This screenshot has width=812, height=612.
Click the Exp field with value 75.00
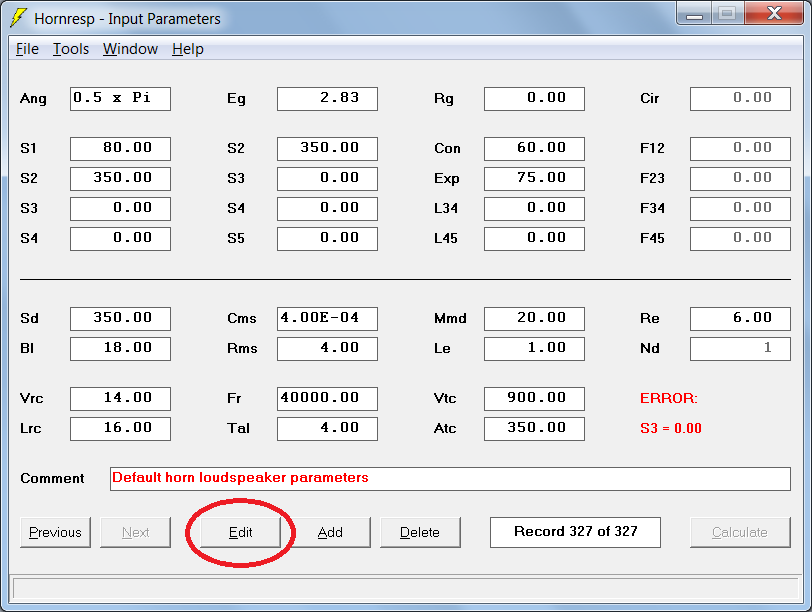click(x=534, y=179)
